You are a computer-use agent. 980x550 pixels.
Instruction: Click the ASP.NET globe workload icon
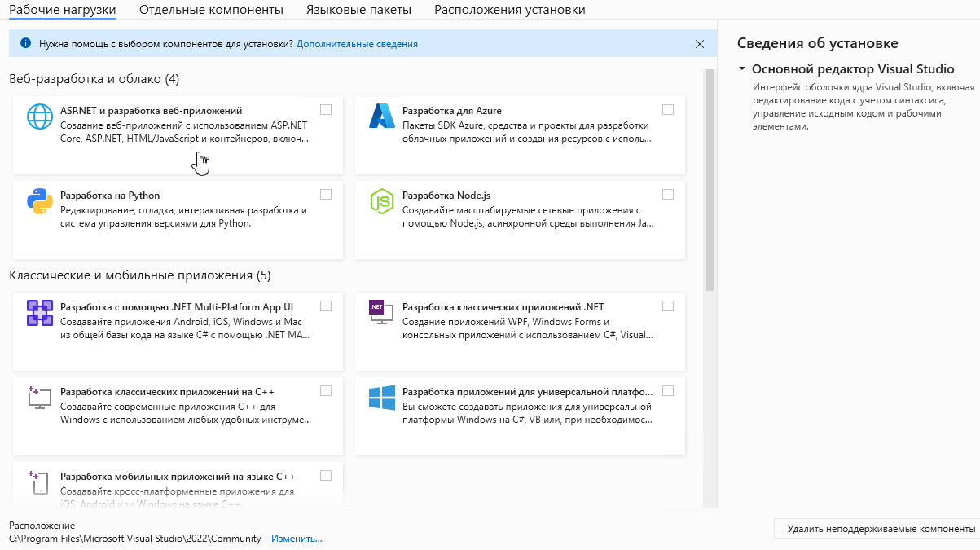39,117
